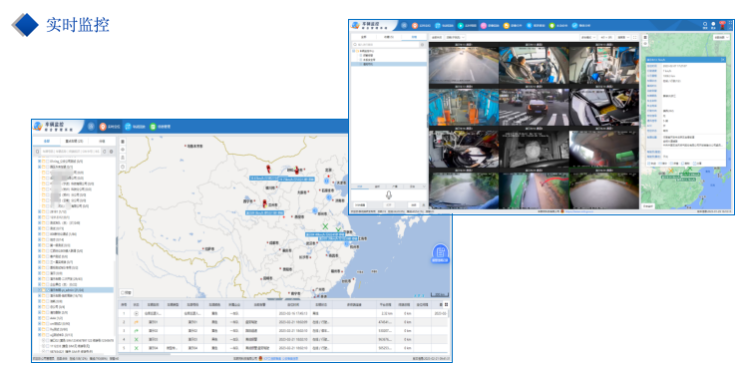Open the map type dropdown on video window map

tap(721, 38)
